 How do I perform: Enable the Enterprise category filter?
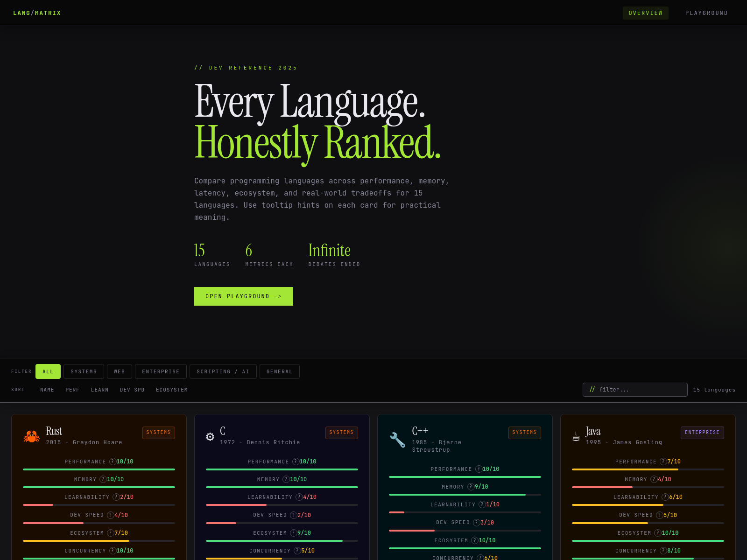[x=161, y=371]
